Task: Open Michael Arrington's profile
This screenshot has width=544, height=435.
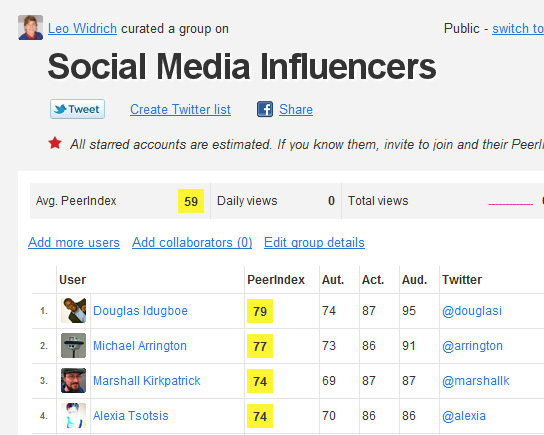Action: [x=140, y=346]
